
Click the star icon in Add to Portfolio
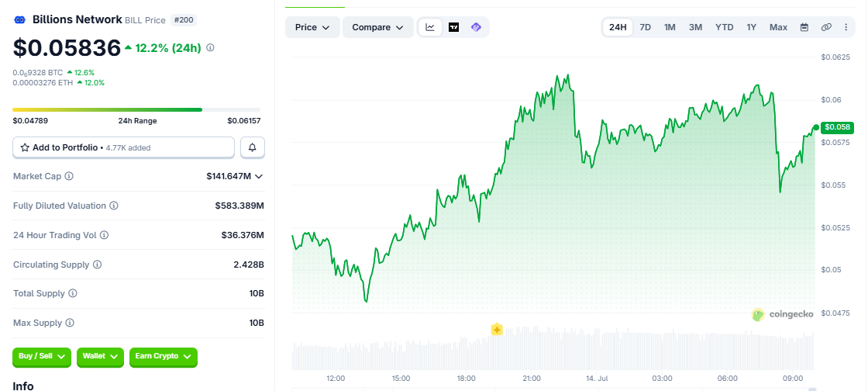point(24,148)
